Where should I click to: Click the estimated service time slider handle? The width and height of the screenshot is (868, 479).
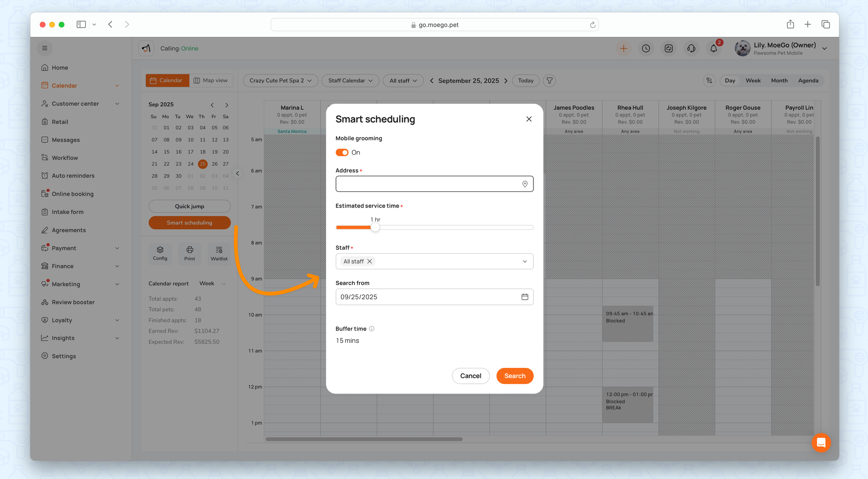375,228
